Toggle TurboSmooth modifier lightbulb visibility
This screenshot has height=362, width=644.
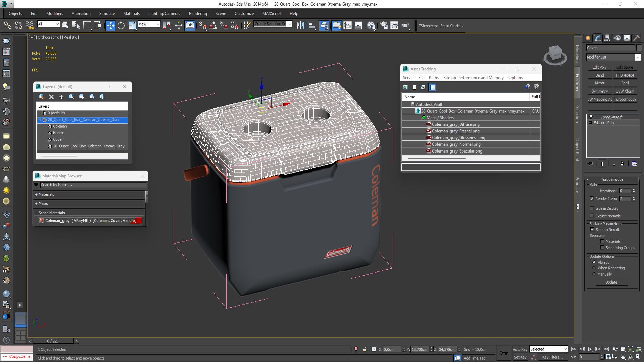tap(591, 117)
